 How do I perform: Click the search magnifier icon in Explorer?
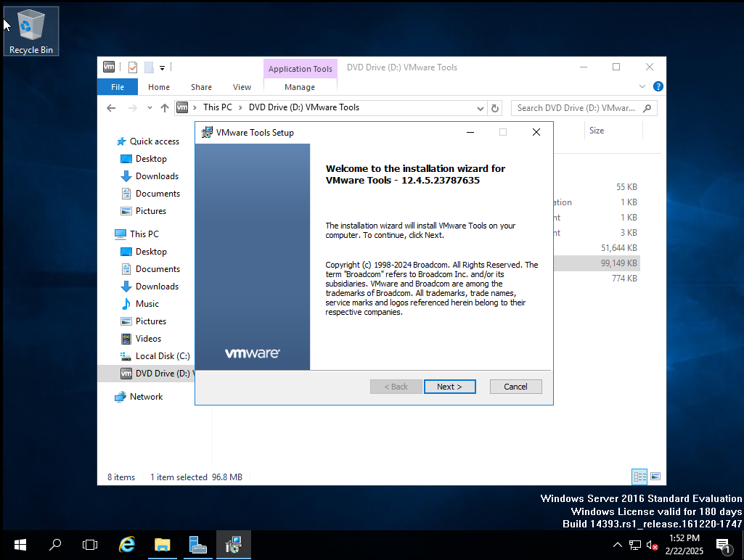(x=647, y=108)
